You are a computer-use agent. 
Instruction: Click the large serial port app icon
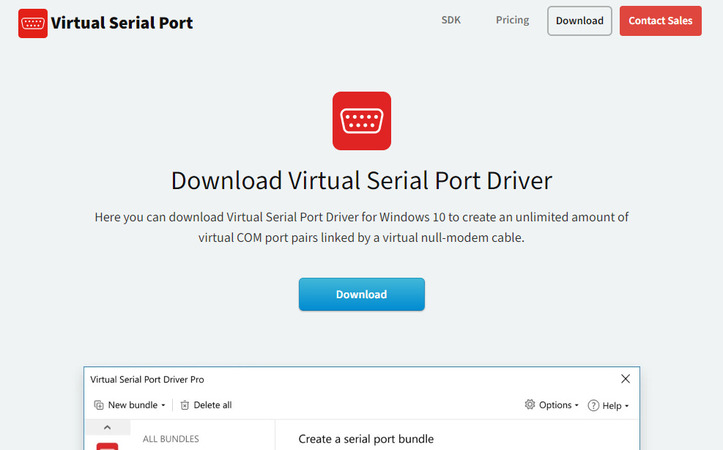[361, 121]
